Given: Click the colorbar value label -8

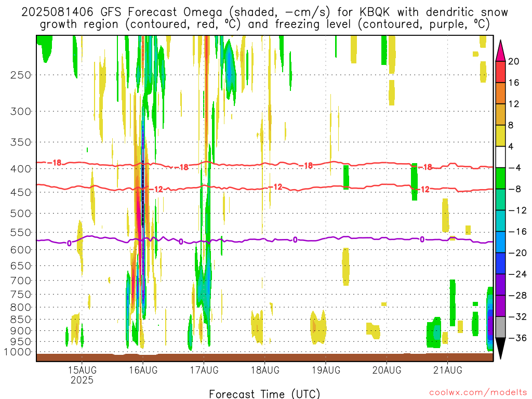Looking at the screenshot, I should point(515,189).
